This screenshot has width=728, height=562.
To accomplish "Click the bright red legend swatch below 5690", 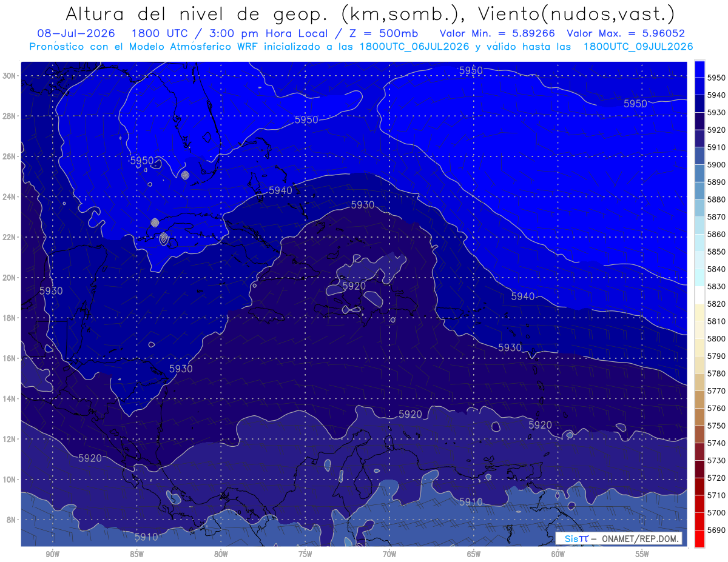I will click(699, 538).
